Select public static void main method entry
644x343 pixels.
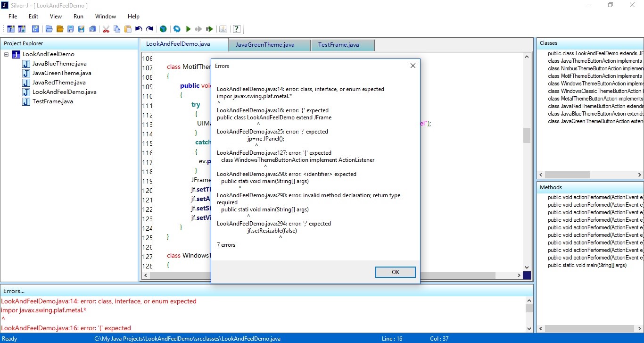[587, 265]
